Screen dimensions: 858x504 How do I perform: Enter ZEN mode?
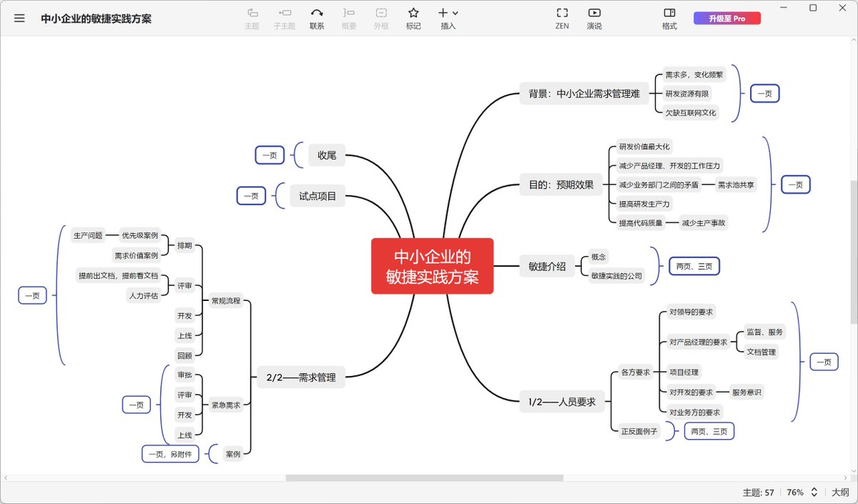click(562, 19)
